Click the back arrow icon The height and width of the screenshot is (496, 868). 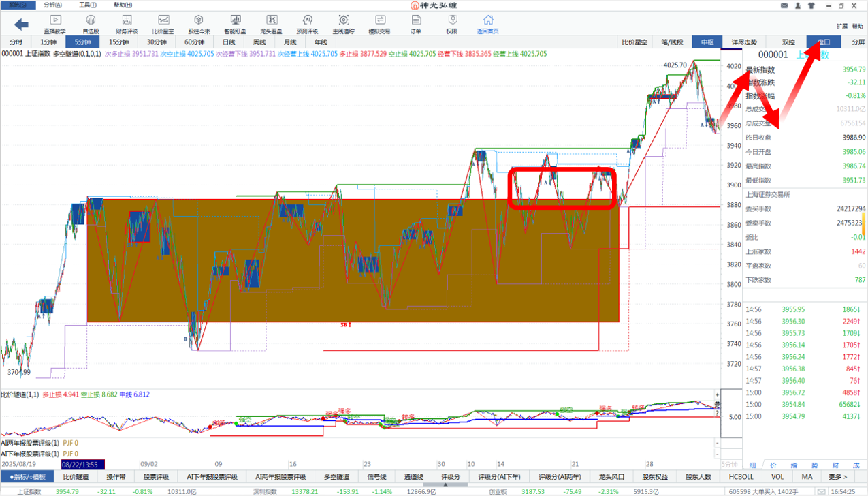click(x=21, y=25)
